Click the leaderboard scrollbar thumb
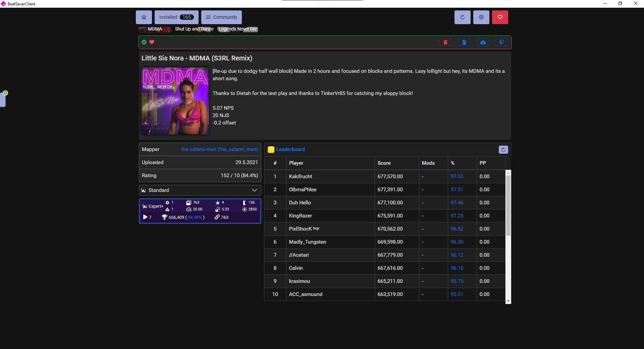 click(x=508, y=205)
